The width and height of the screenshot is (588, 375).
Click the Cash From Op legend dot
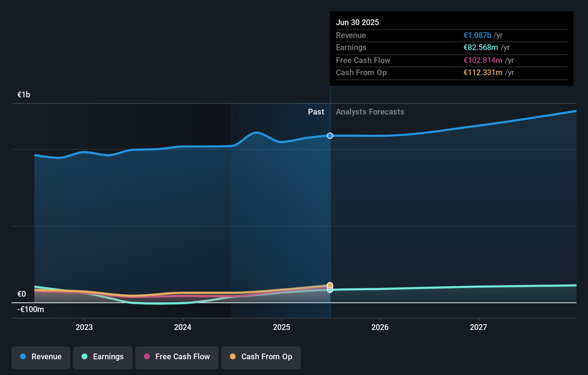pyautogui.click(x=233, y=357)
